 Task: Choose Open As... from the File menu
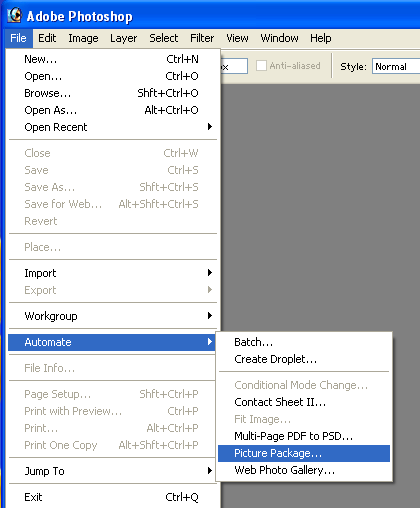pos(112,110)
